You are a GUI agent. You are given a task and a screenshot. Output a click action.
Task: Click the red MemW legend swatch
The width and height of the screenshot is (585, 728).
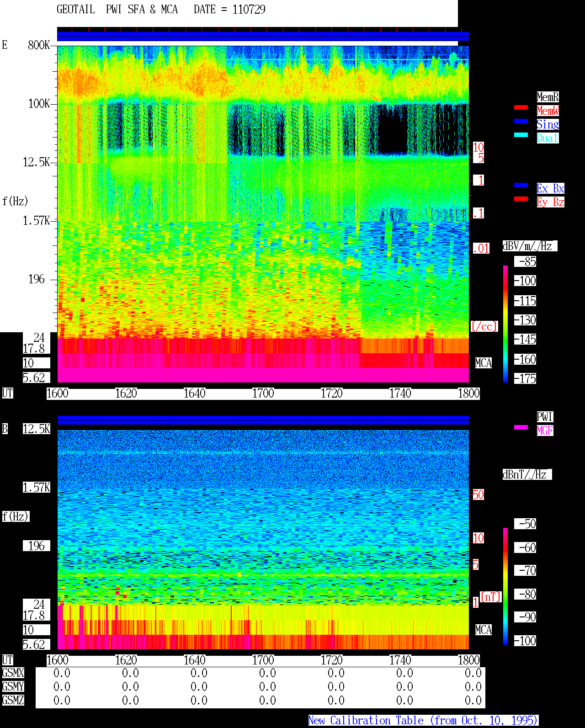521,107
